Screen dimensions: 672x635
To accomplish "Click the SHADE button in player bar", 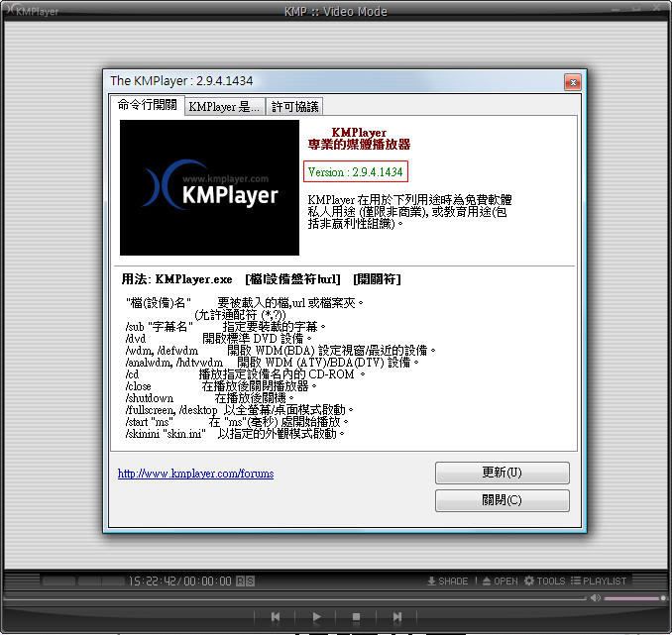I will pyautogui.click(x=447, y=582).
